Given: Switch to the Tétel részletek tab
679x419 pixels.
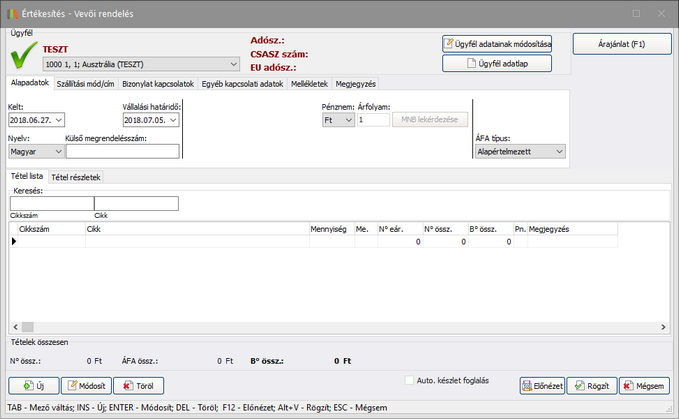Looking at the screenshot, I should click(x=76, y=177).
